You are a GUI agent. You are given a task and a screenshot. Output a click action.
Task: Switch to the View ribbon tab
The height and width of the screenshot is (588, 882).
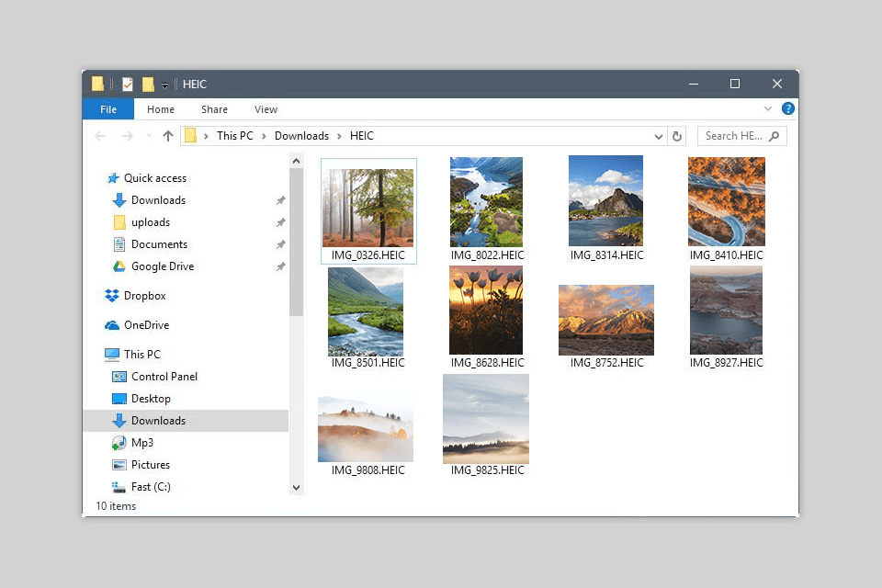point(266,109)
